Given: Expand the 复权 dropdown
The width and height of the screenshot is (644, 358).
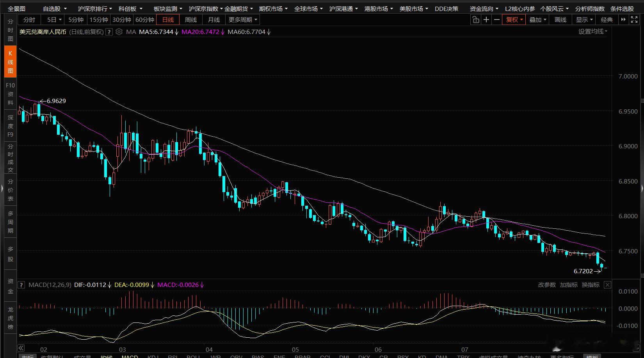Looking at the screenshot, I should tap(514, 20).
